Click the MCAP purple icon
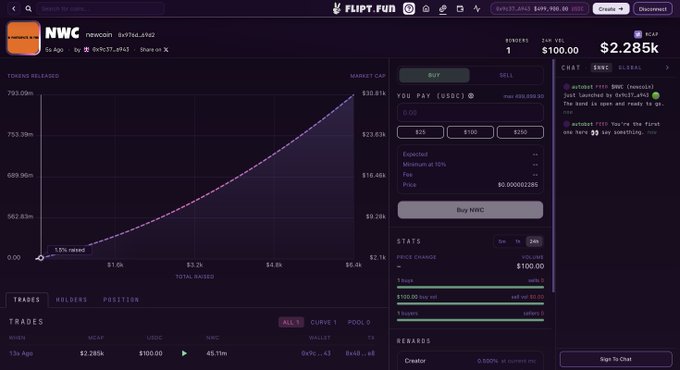The height and width of the screenshot is (370, 680). coord(638,34)
